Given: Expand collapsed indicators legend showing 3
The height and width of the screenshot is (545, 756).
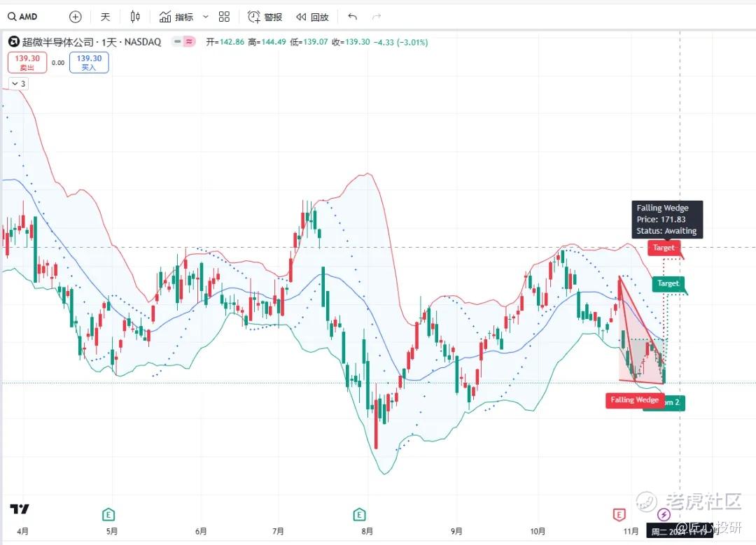Looking at the screenshot, I should (x=18, y=84).
